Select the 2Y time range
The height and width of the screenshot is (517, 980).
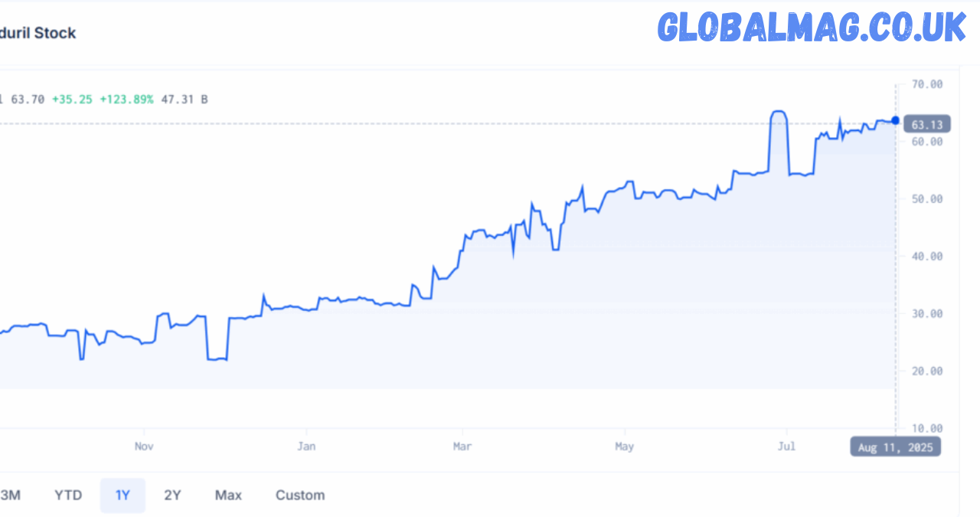[171, 495]
